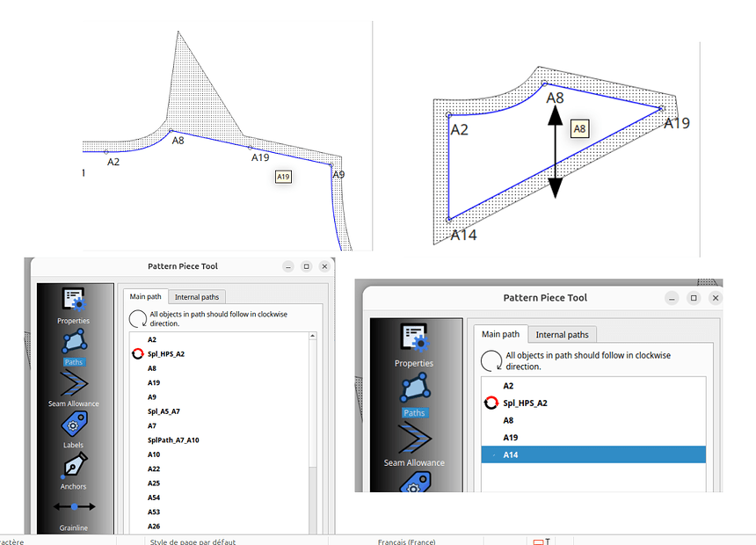Open Seam Allowance in the left Pattern Piece dialog

pos(73,389)
